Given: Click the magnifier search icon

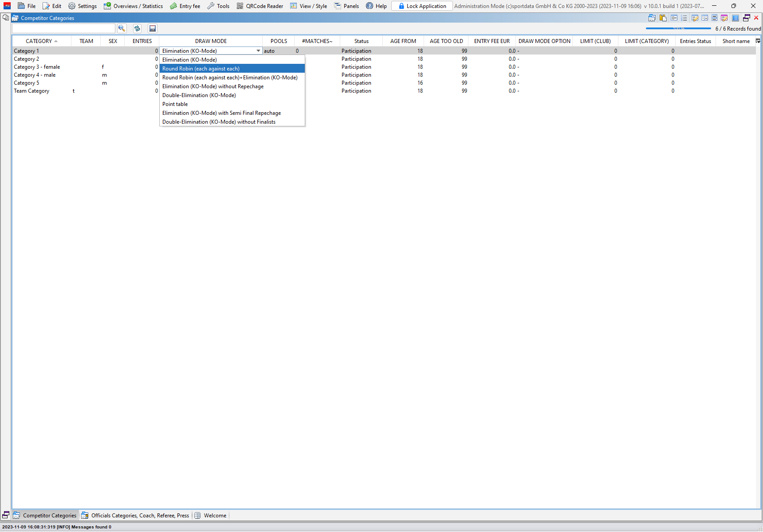Looking at the screenshot, I should click(x=122, y=28).
